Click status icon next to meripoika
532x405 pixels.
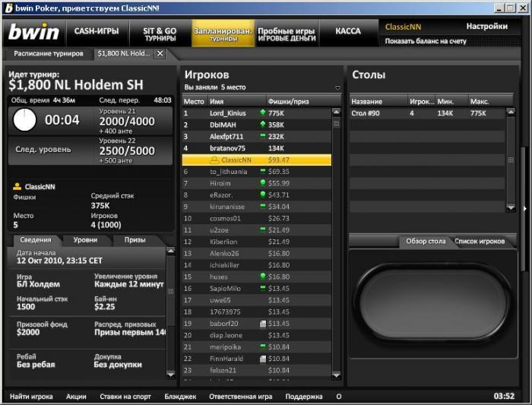[x=263, y=346]
